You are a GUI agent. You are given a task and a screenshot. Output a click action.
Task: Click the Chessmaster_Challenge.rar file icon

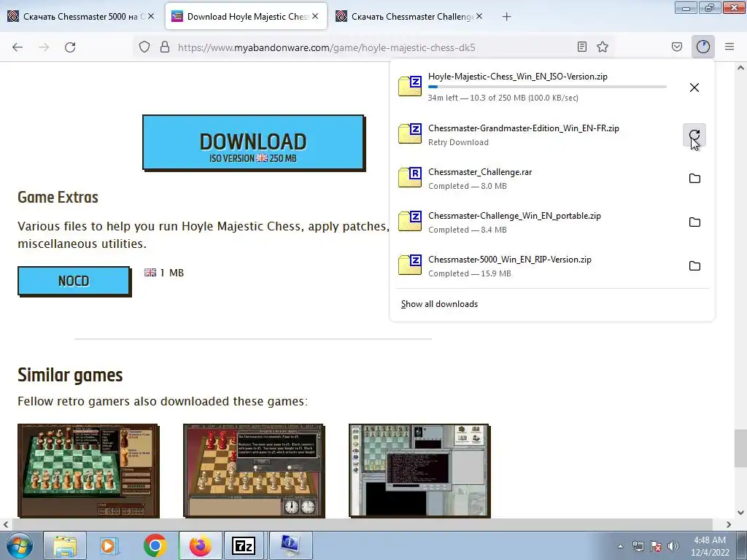click(410, 178)
